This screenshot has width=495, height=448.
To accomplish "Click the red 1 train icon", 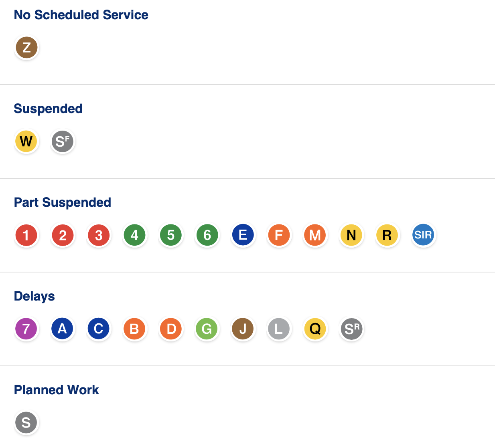I will [26, 235].
